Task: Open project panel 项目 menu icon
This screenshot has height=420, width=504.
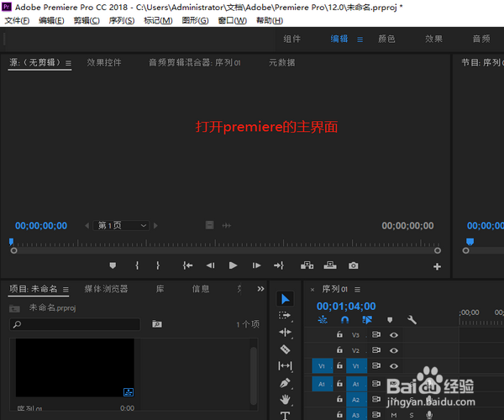Action: [x=66, y=290]
